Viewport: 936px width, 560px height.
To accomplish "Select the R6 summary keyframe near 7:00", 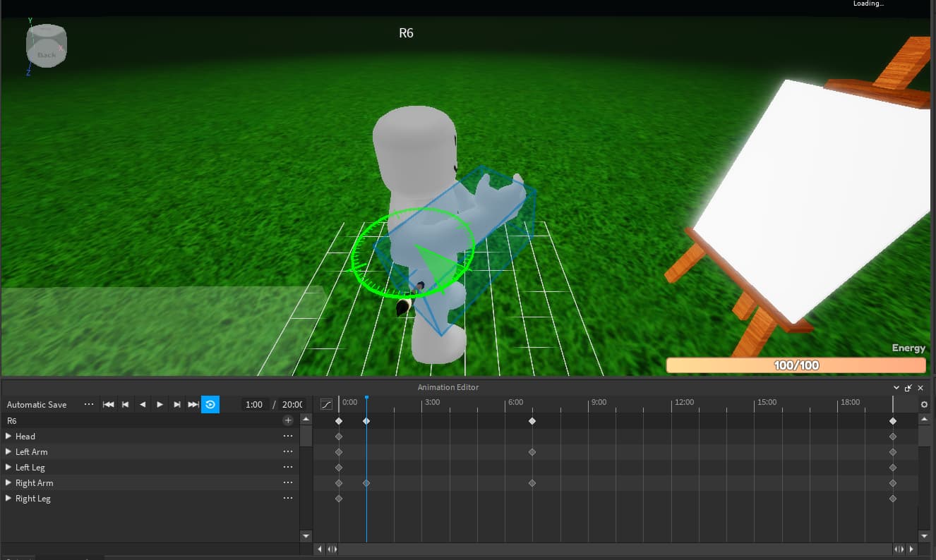I will (x=532, y=421).
